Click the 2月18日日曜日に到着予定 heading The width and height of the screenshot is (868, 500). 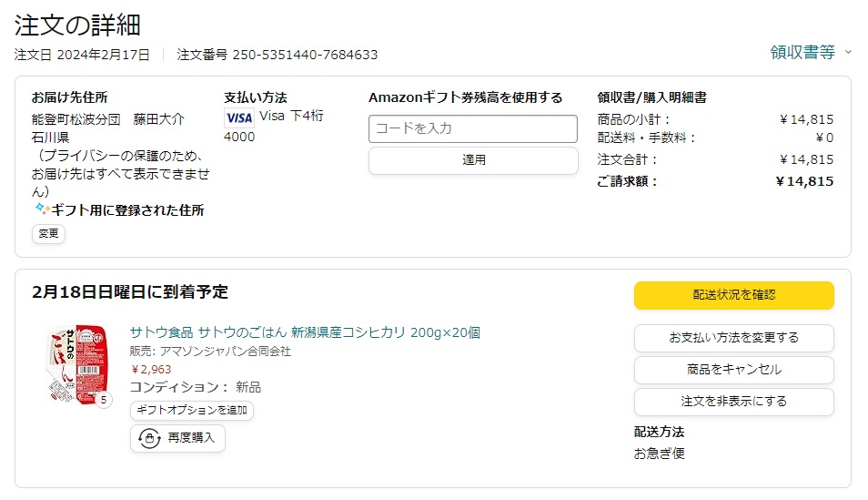[129, 292]
